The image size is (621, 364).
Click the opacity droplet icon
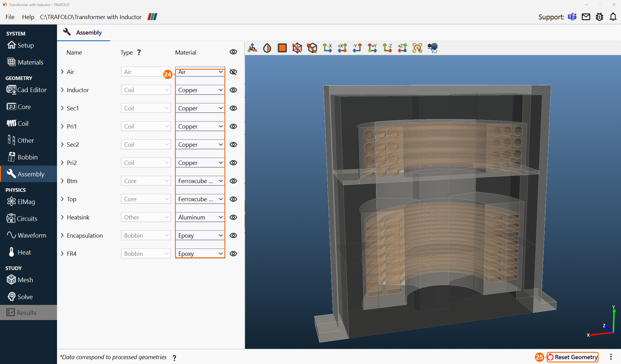(267, 48)
